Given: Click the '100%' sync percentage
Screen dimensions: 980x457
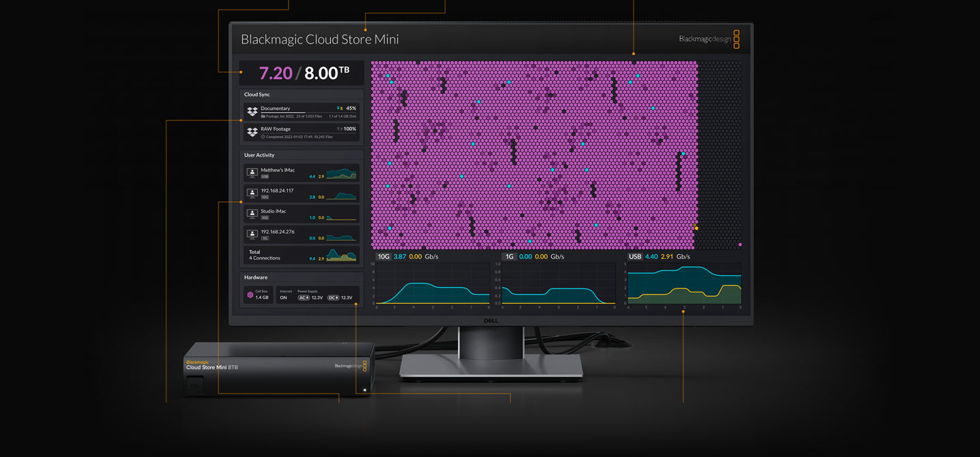Looking at the screenshot, I should click(x=350, y=129).
